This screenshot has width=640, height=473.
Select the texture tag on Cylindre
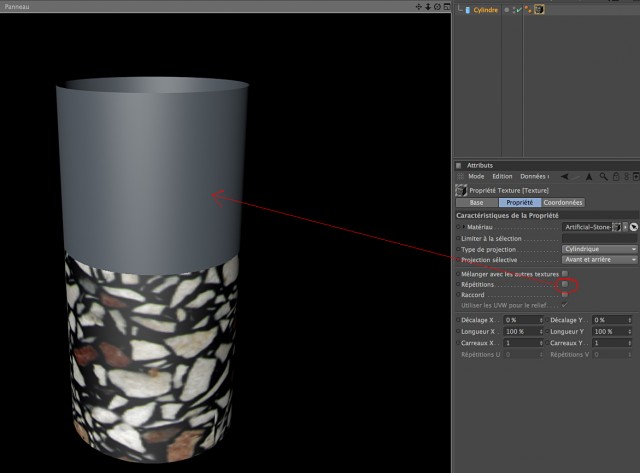(x=539, y=9)
